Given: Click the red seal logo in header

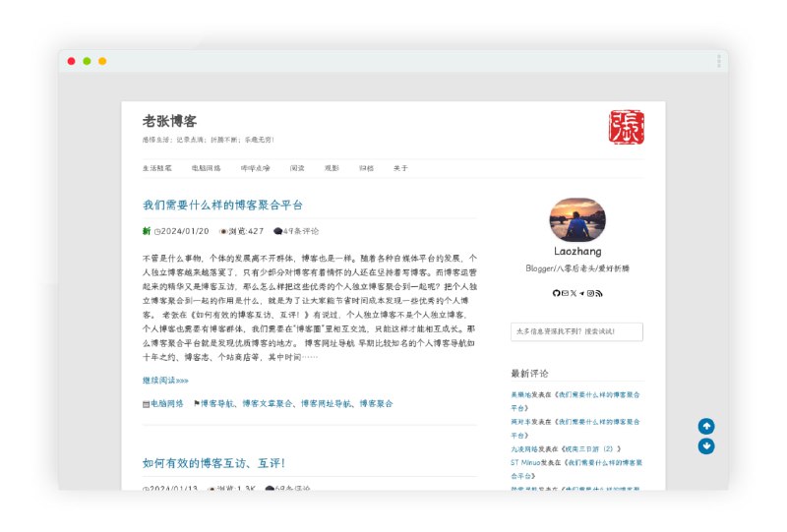Looking at the screenshot, I should tap(626, 128).
